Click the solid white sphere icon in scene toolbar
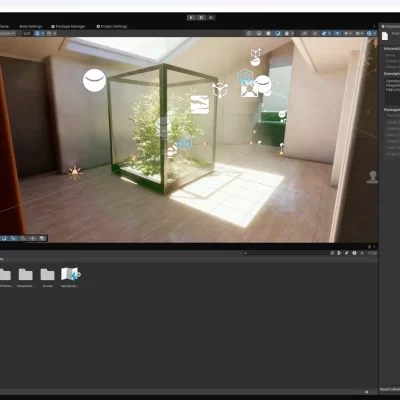This screenshot has width=400, height=400. coord(268,33)
